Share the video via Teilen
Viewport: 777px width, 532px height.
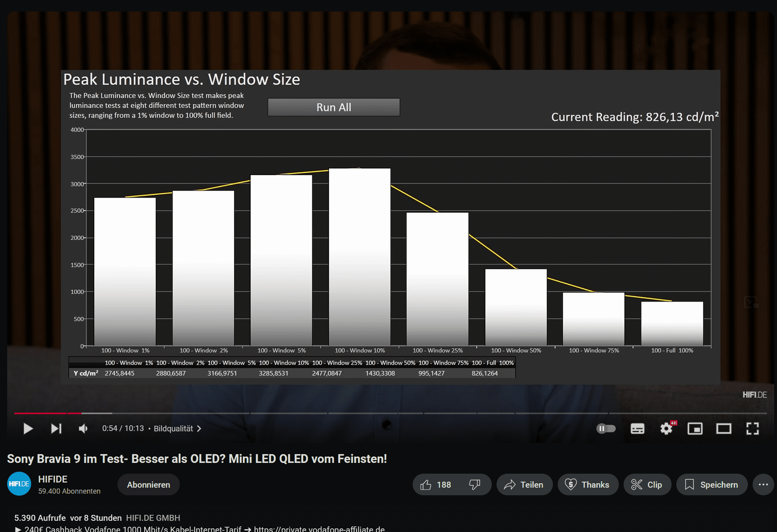[x=525, y=484]
